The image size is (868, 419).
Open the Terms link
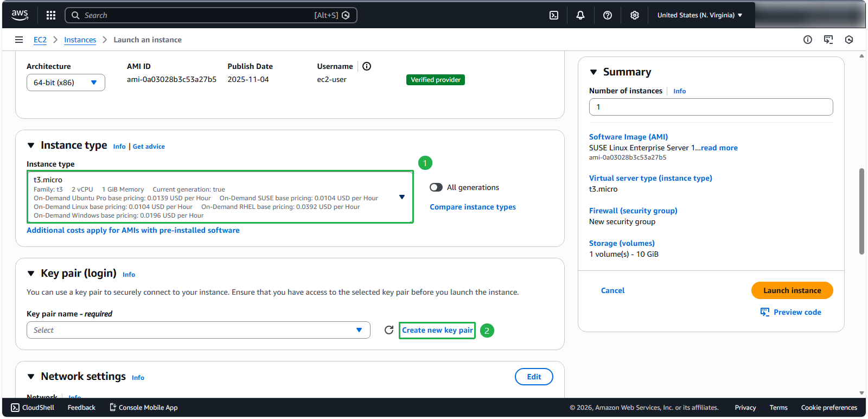778,408
